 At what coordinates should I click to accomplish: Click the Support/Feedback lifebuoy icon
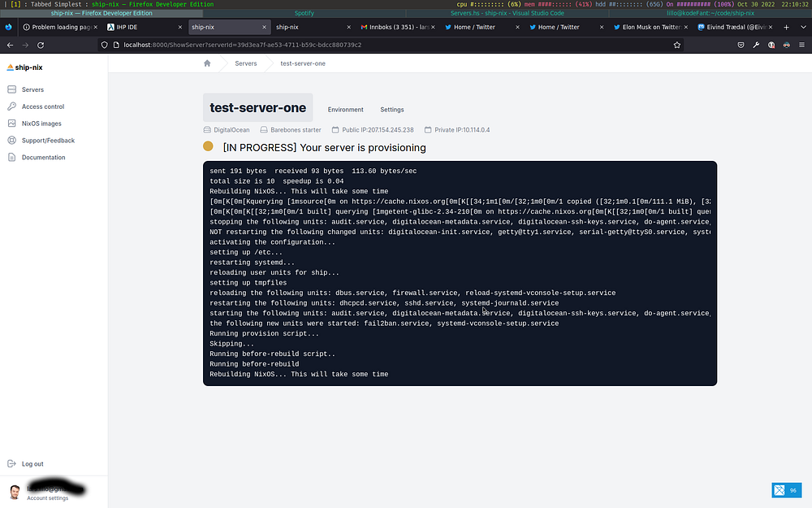[x=12, y=140]
